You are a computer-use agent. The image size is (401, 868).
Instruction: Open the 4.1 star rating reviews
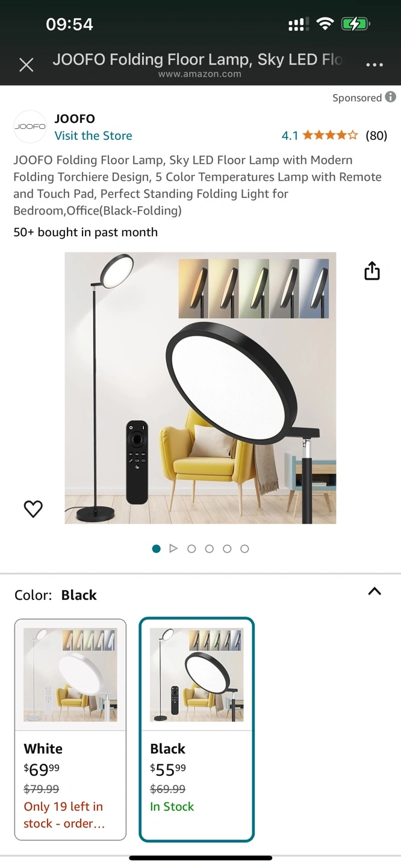[320, 135]
